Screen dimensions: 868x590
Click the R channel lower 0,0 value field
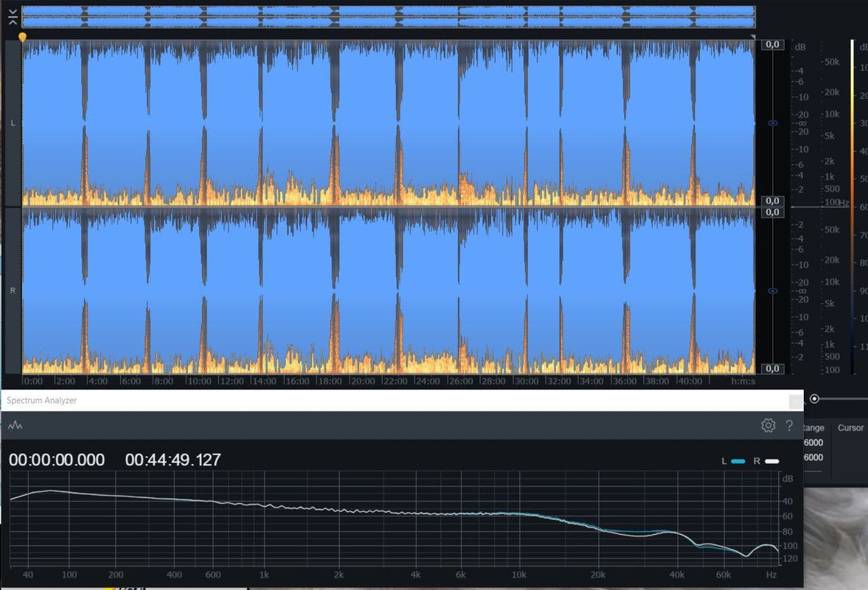[x=773, y=369]
